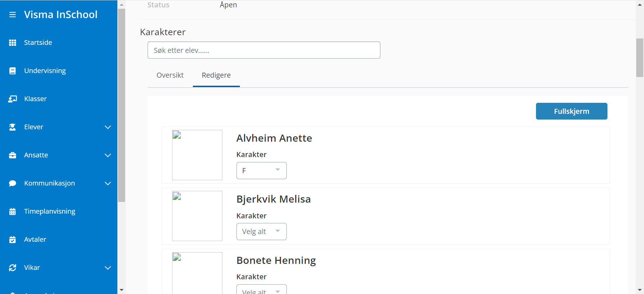This screenshot has height=294, width=644.
Task: Click the Klasser classroom icon
Action: coord(12,99)
